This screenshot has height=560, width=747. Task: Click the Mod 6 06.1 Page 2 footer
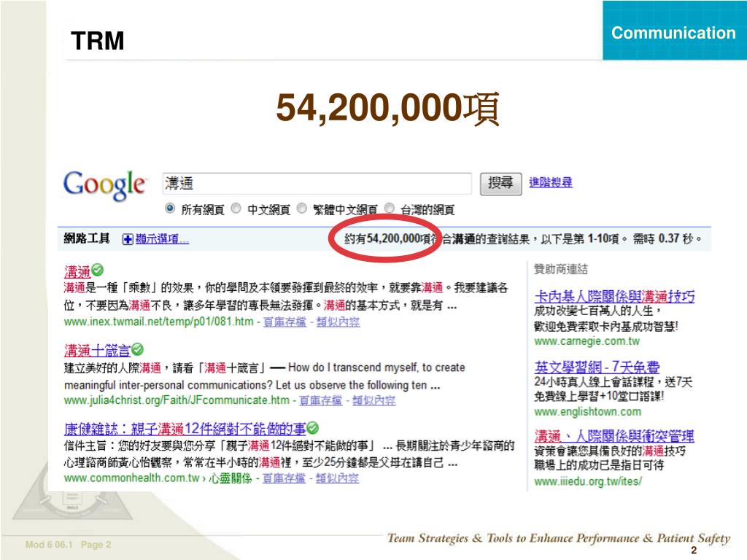tap(68, 544)
